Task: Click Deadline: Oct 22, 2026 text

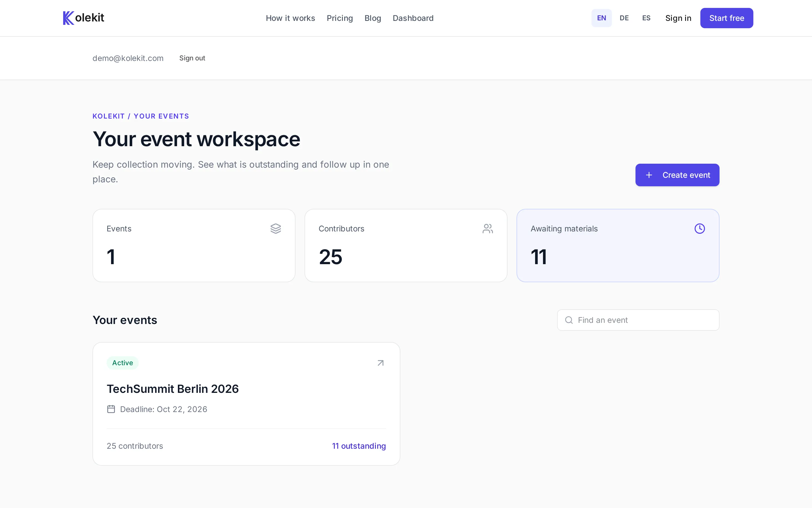Action: (x=164, y=409)
